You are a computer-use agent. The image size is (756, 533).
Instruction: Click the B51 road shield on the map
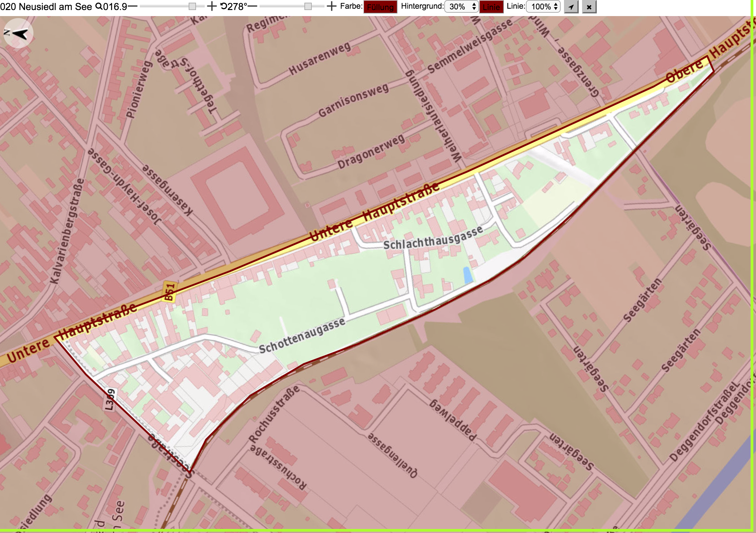(x=169, y=292)
